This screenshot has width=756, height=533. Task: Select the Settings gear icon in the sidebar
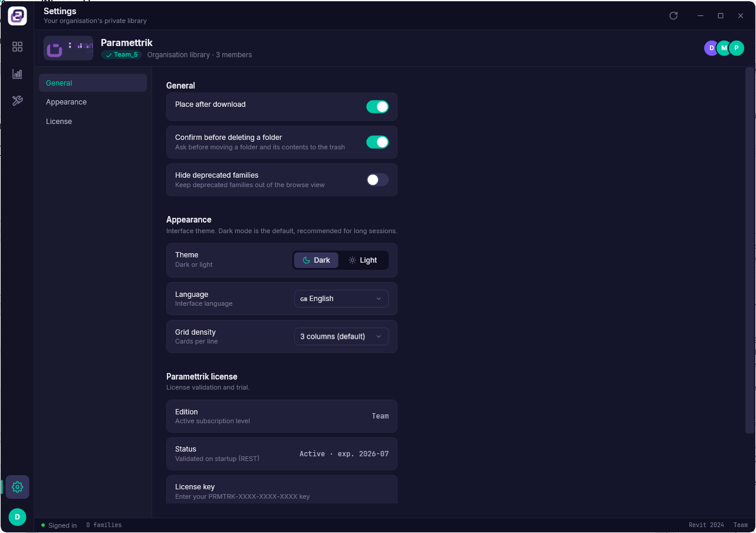[x=17, y=487]
